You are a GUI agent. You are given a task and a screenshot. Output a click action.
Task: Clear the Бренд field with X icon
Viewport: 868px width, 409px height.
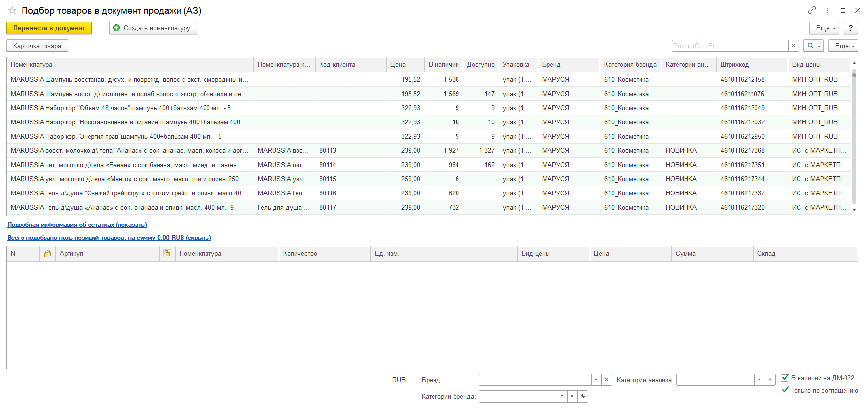point(607,380)
